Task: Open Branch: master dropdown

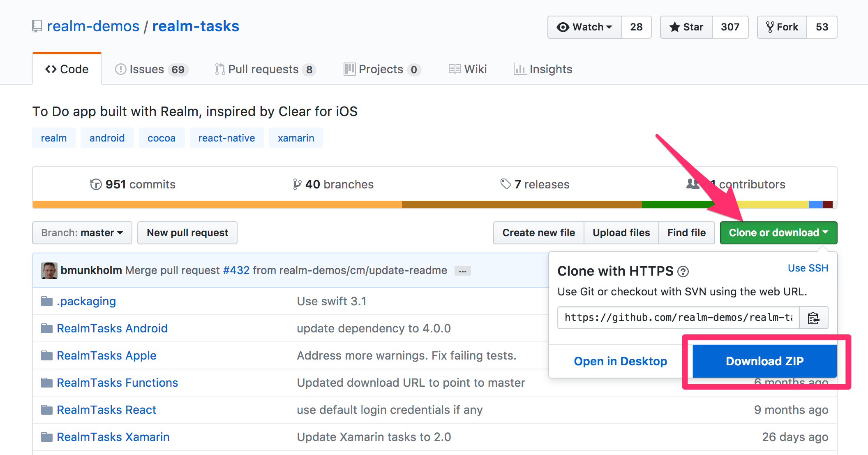Action: (82, 233)
